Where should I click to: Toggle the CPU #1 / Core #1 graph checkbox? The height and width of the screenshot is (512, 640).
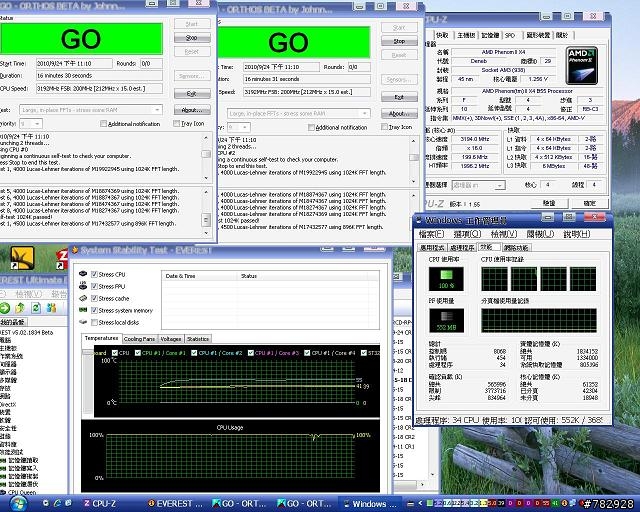[x=138, y=353]
